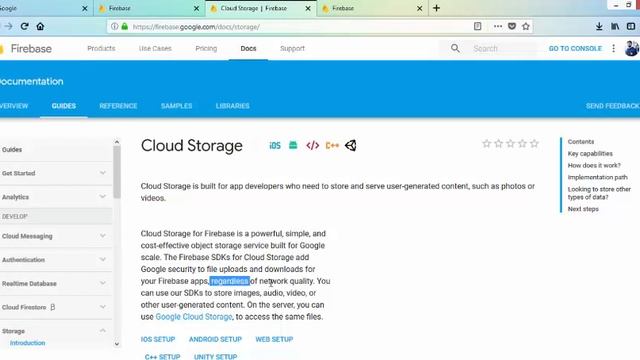Select the Android platform icon

tap(293, 145)
